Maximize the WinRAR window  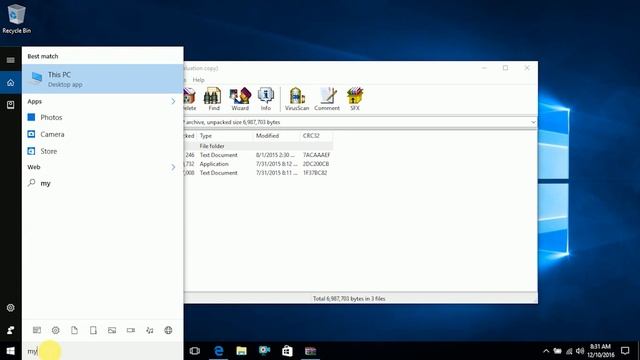tap(505, 68)
